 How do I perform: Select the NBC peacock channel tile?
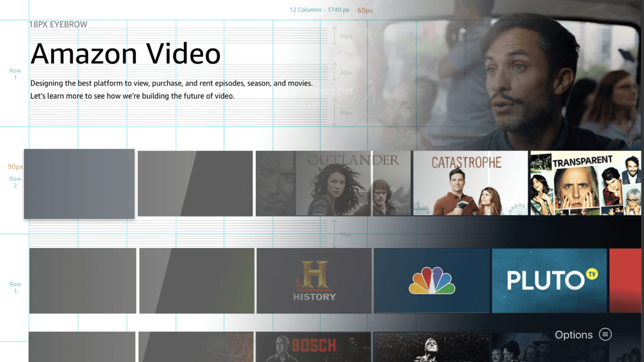click(432, 280)
